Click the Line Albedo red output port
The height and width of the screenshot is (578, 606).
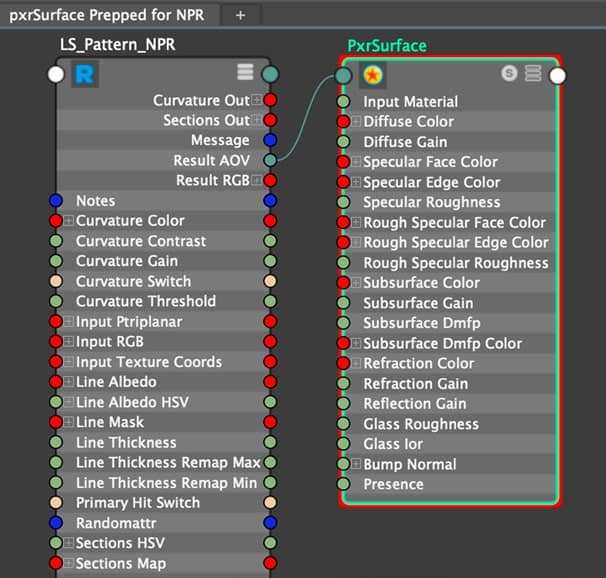[270, 382]
